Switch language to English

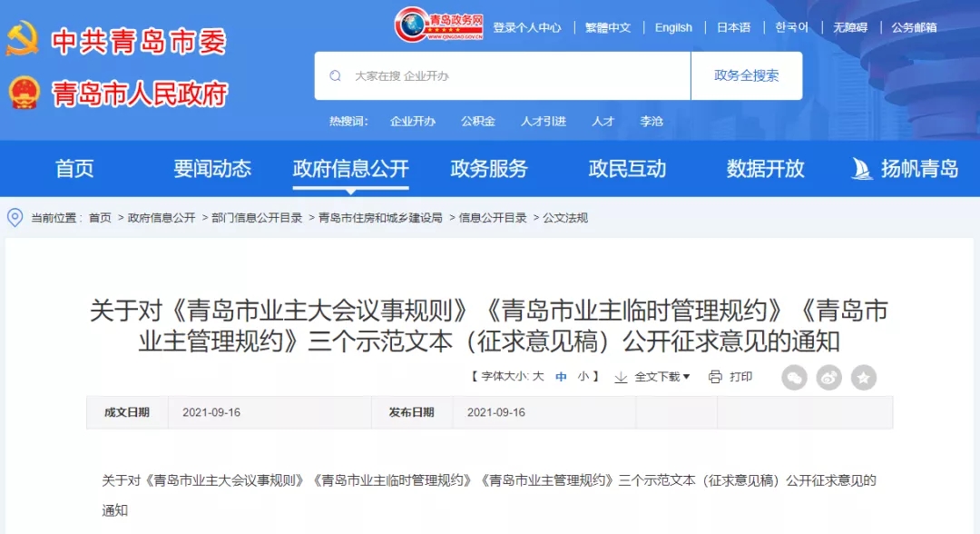[x=673, y=27]
